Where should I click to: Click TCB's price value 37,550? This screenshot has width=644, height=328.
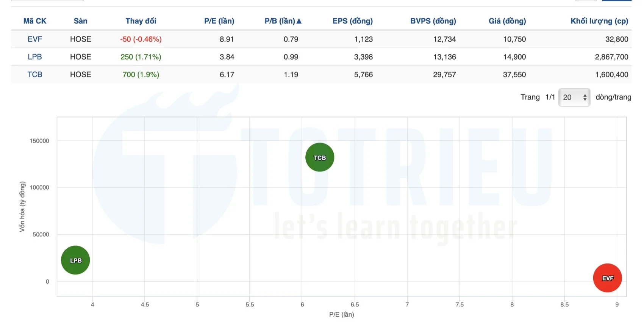click(x=514, y=75)
